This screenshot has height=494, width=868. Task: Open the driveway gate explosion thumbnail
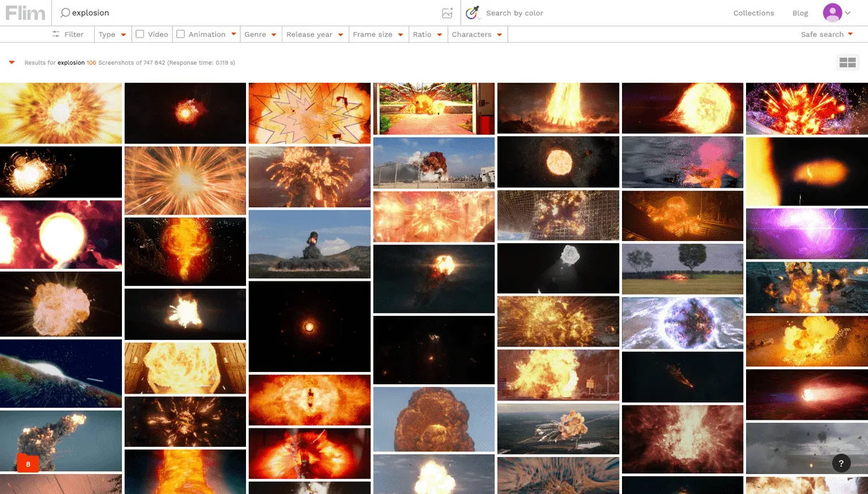(x=434, y=108)
